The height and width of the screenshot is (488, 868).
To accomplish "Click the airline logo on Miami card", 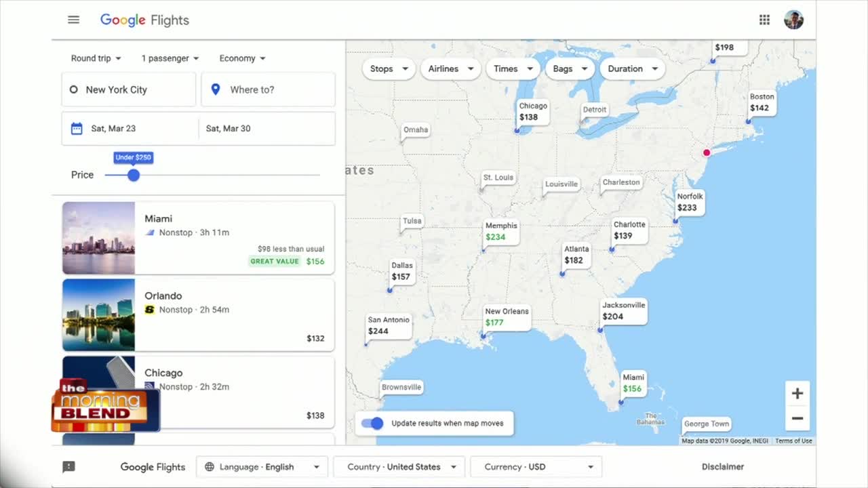I will (150, 232).
